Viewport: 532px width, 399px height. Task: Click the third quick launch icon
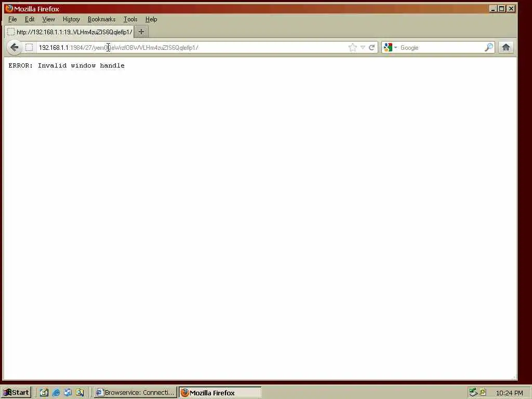click(68, 393)
